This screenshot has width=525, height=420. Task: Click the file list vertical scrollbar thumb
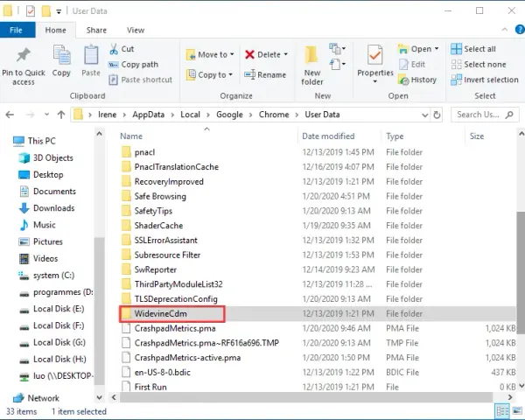coord(521,273)
